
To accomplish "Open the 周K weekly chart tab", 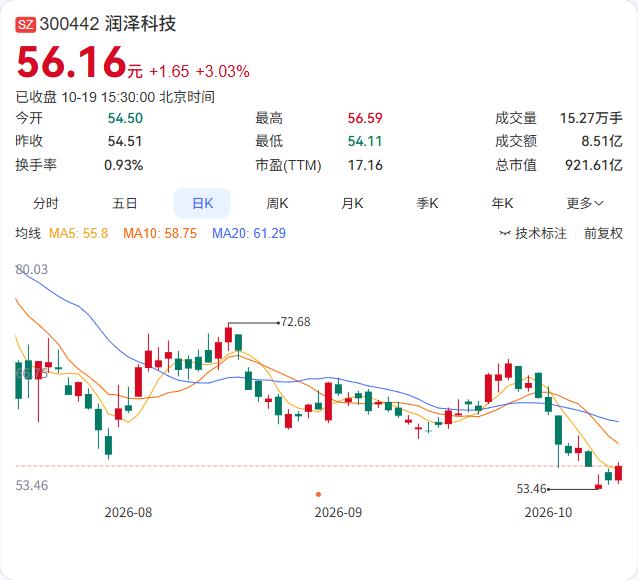I will coord(277,203).
